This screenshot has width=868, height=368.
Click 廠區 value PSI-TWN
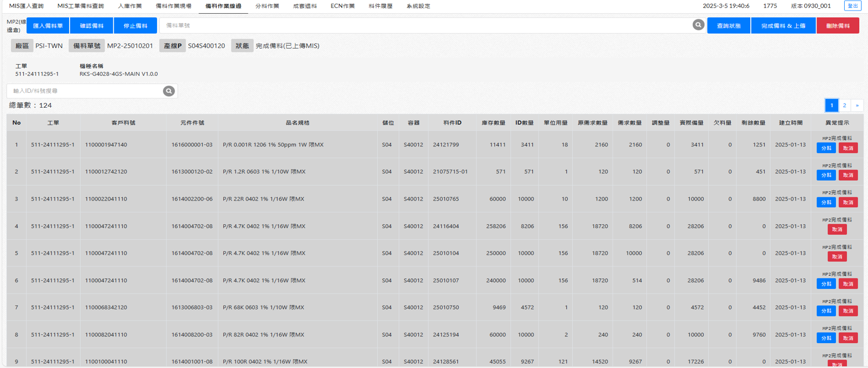pyautogui.click(x=49, y=46)
